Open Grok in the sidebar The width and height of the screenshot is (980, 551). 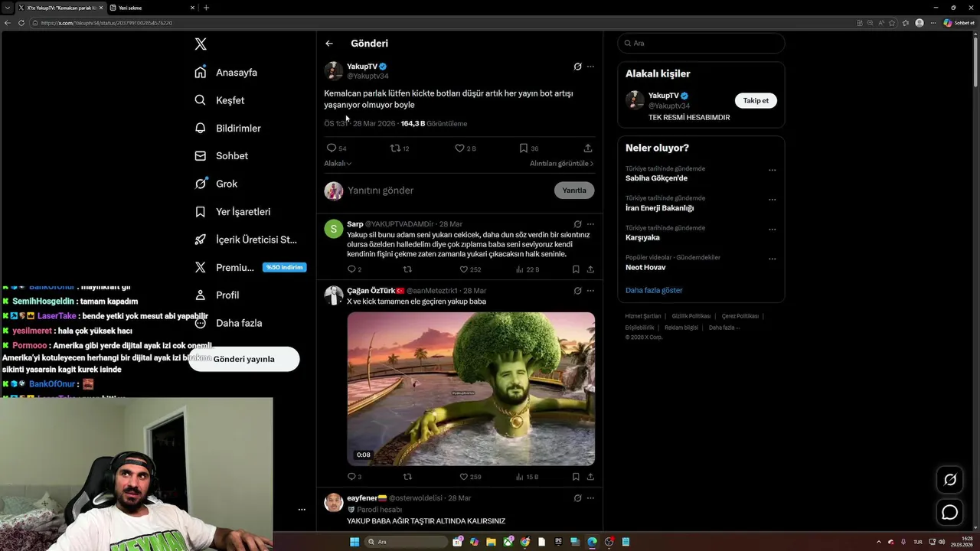point(216,184)
